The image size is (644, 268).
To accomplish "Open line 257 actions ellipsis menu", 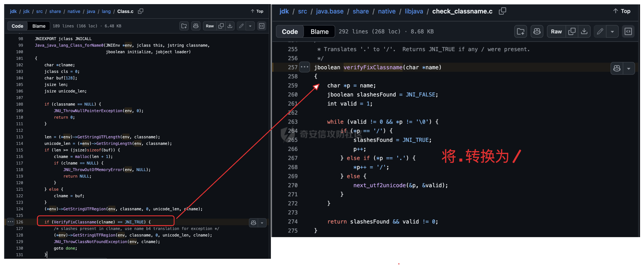I will [x=305, y=67].
